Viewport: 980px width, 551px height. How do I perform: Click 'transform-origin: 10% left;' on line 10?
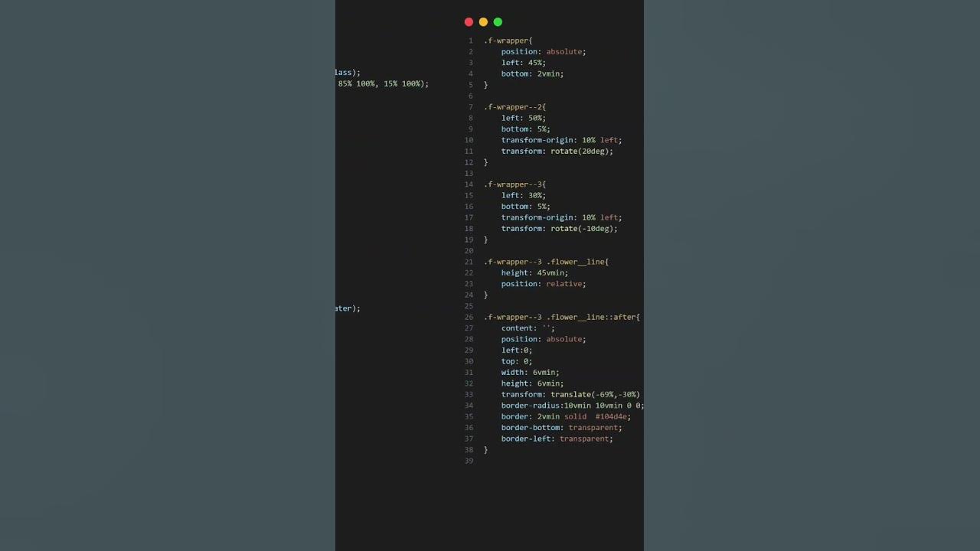click(x=562, y=140)
